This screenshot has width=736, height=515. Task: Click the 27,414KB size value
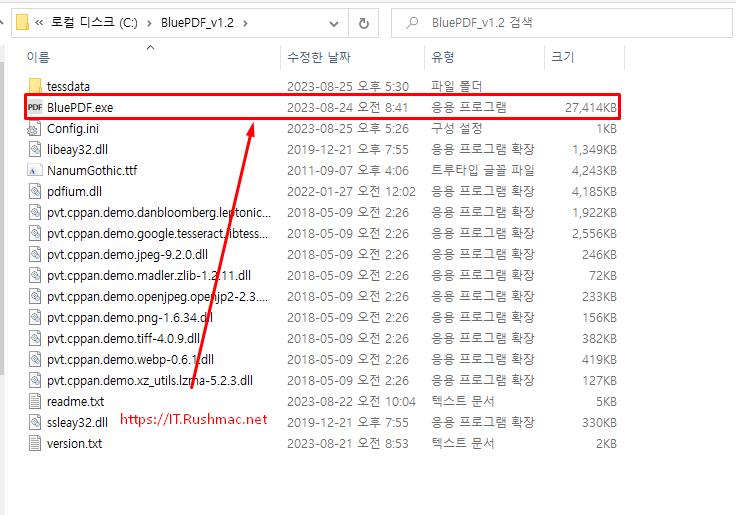[590, 108]
